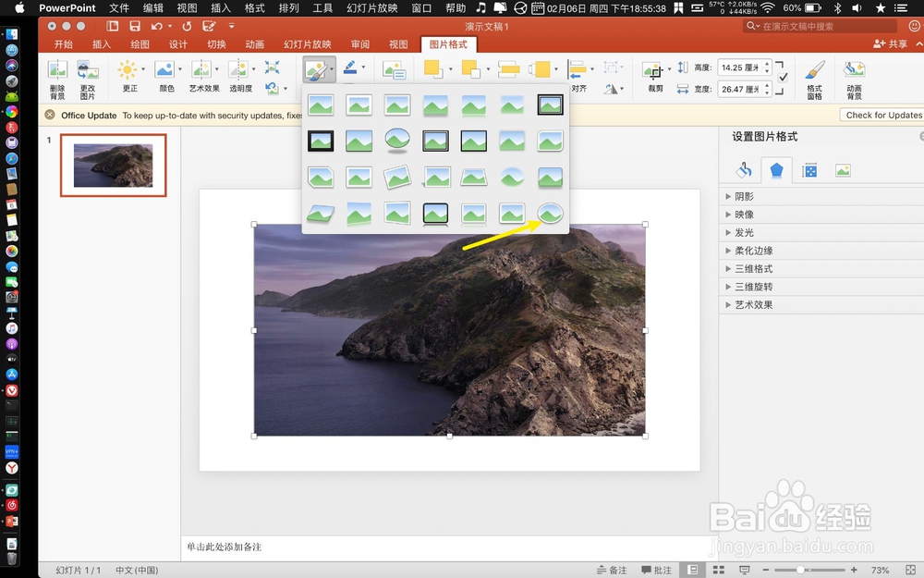Click the Redo icon in title bar
The height and width of the screenshot is (578, 924).
[x=187, y=26]
